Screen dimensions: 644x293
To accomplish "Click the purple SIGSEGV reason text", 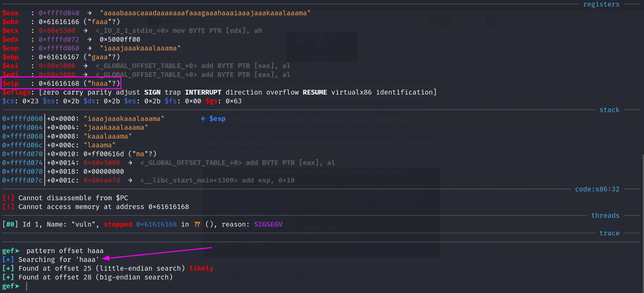I will click(x=268, y=224).
